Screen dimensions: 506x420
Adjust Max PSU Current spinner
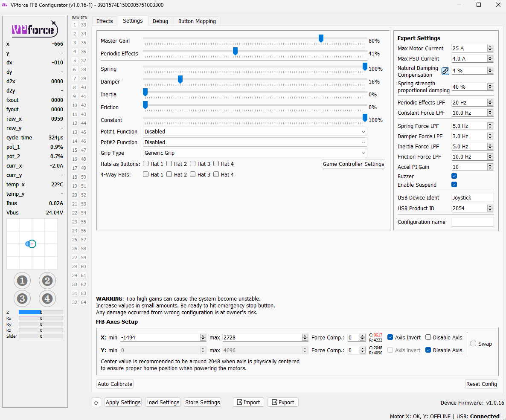pos(490,59)
